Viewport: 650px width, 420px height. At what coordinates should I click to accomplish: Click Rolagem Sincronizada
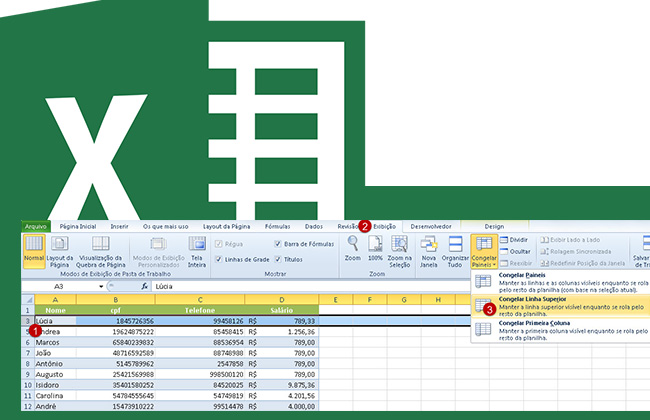tap(576, 252)
